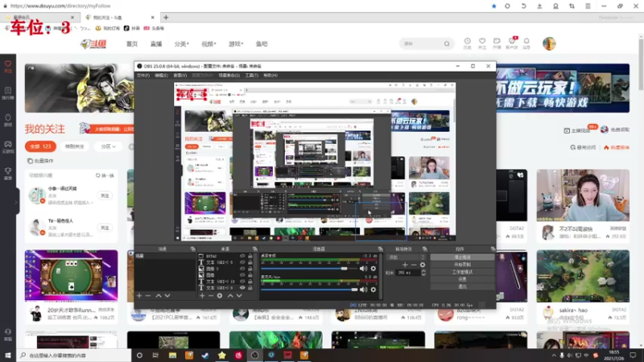Click the browser bookmark star icon
Viewport: 644px width, 362px height.
[493, 6]
